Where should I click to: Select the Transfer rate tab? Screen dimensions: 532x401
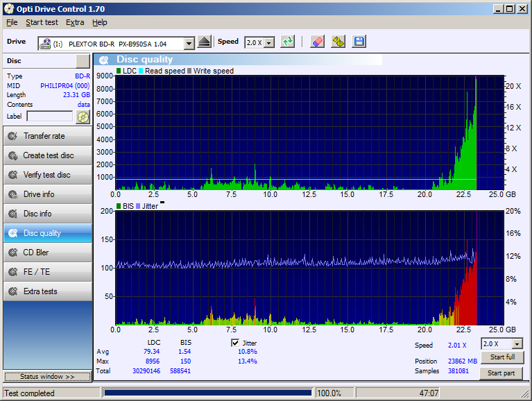click(x=47, y=136)
